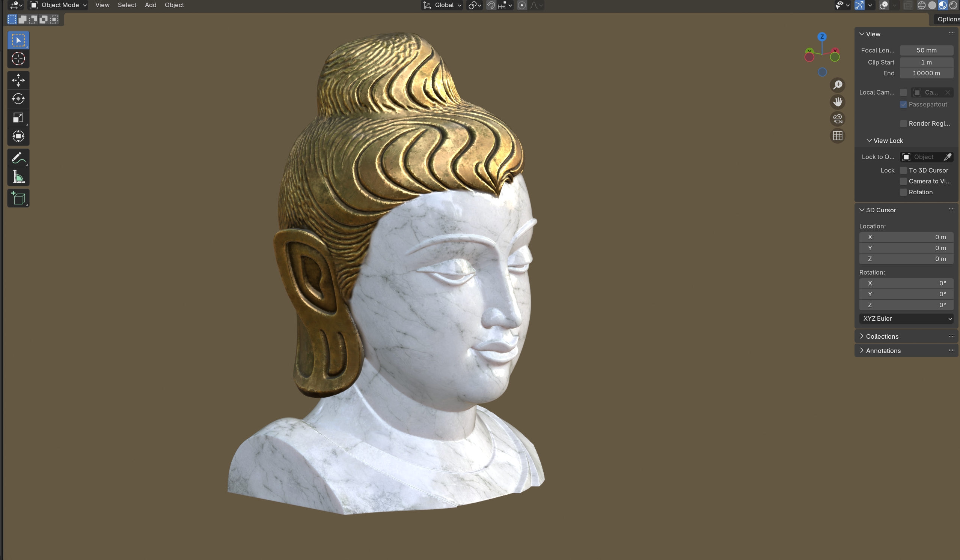Select the Rotate tool
Screen dimensions: 960x560
18,99
